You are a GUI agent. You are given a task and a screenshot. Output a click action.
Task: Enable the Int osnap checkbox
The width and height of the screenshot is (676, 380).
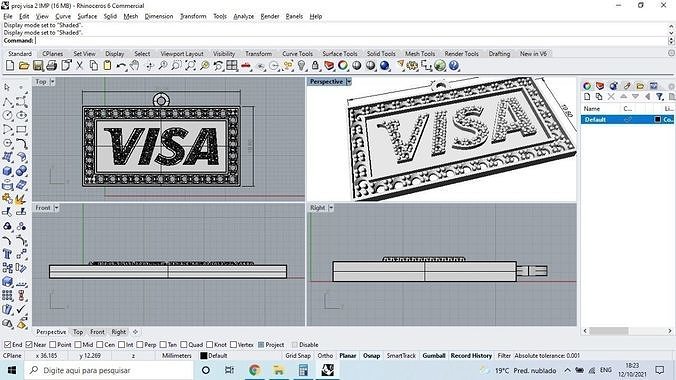(121, 345)
